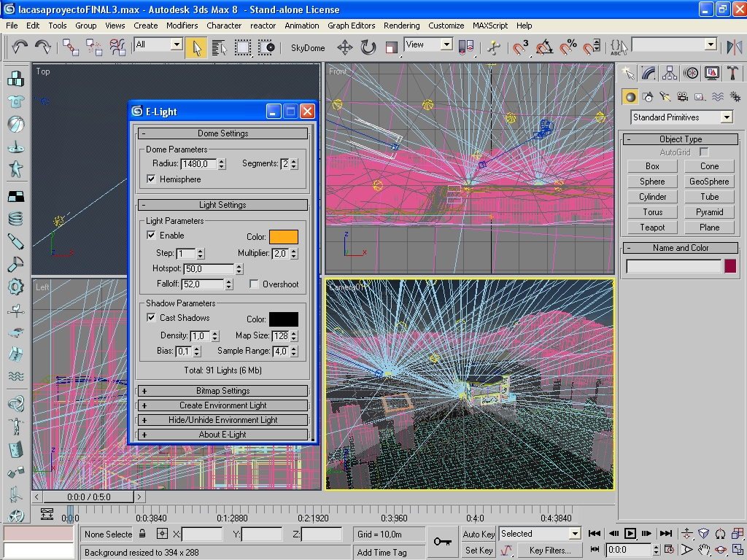Open Select by Name list icon

(219, 47)
